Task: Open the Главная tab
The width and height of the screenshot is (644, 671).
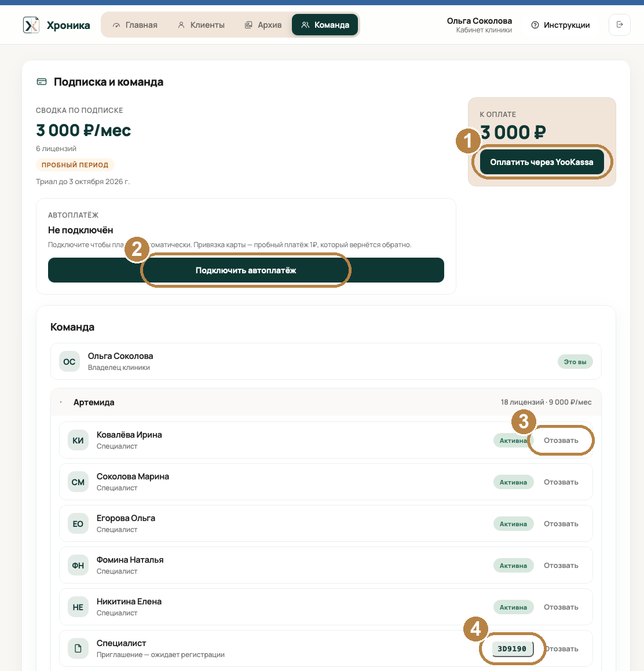Action: 135,25
